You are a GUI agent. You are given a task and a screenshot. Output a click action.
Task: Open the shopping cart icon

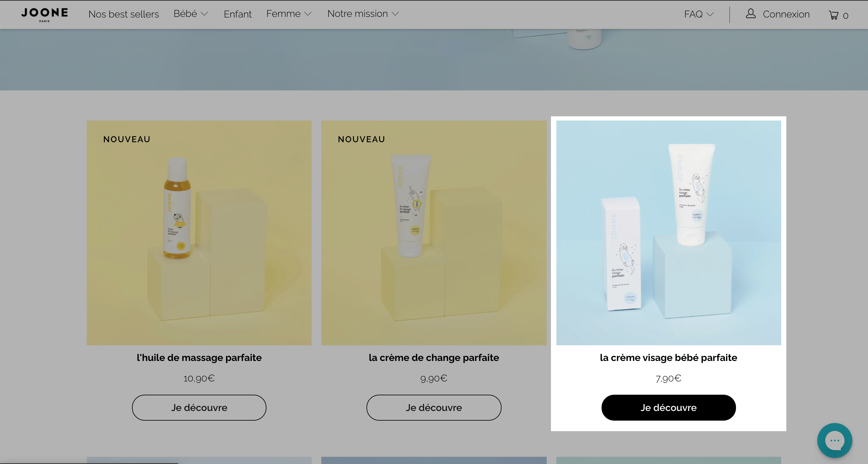[x=833, y=15]
